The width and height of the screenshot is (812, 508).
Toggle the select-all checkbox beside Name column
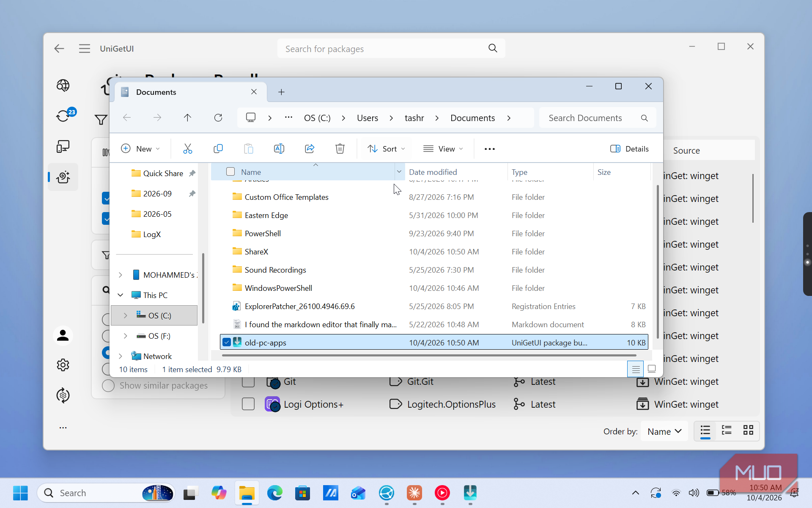tap(230, 171)
